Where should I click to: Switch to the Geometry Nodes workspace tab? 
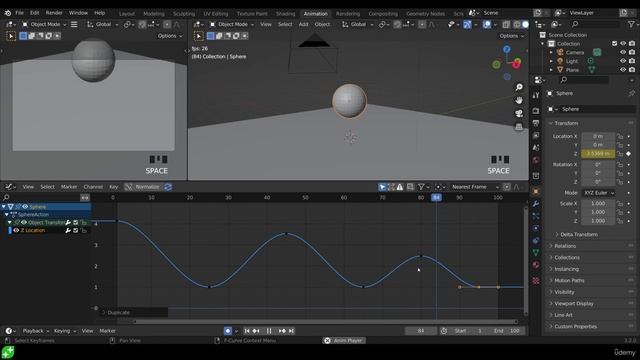(x=425, y=13)
